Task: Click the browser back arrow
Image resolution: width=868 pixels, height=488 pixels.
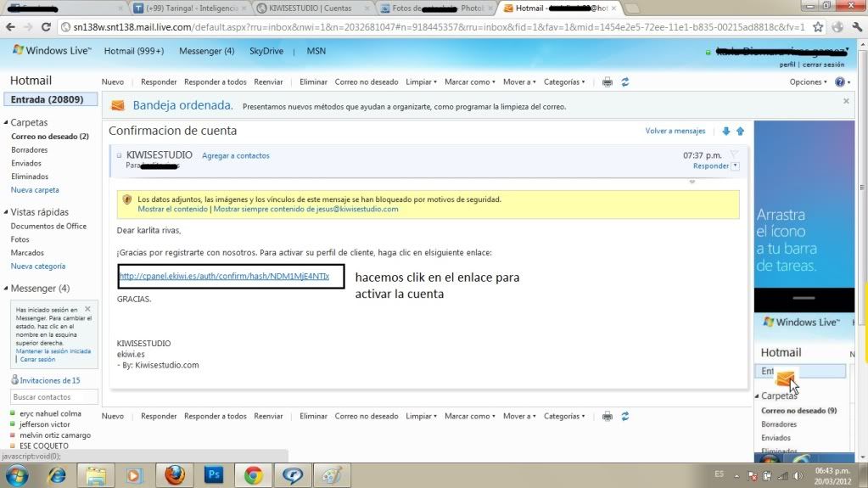Action: click(x=10, y=26)
